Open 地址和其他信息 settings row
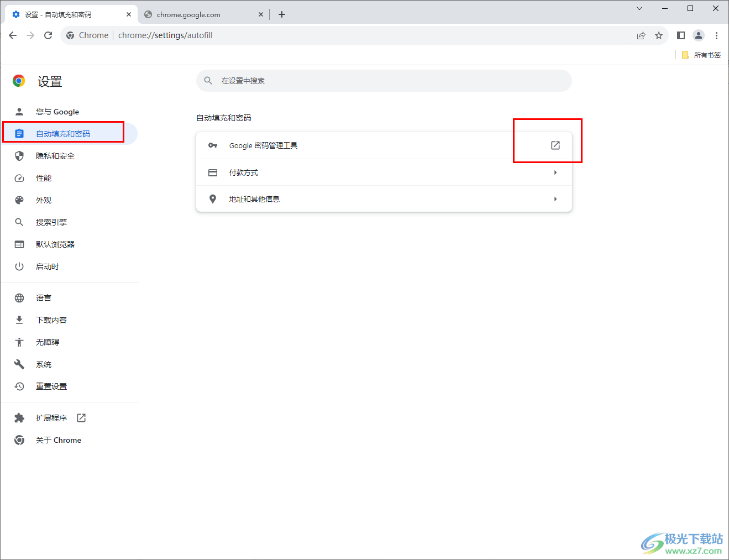Screen dimensions: 729x560 point(384,199)
